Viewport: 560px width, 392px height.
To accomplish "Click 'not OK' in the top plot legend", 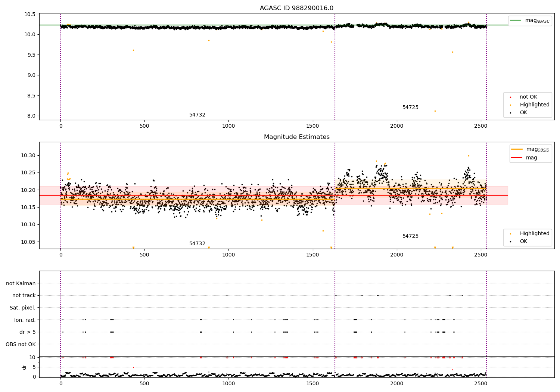I will coord(528,97).
